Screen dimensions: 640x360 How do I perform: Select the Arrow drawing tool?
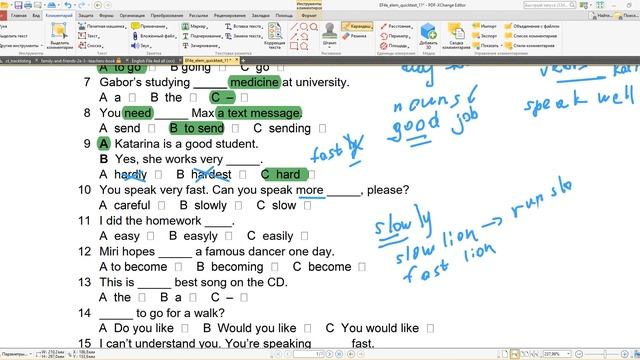[294, 36]
